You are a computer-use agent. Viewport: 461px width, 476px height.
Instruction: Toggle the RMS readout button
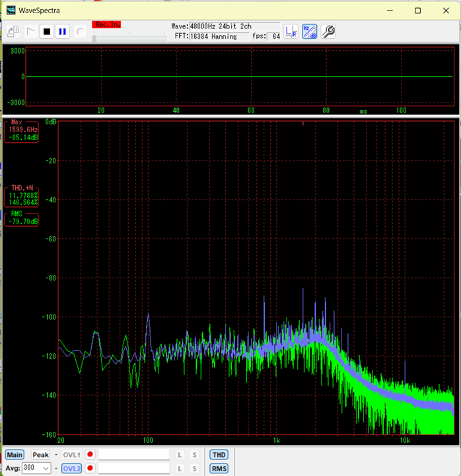tap(219, 468)
